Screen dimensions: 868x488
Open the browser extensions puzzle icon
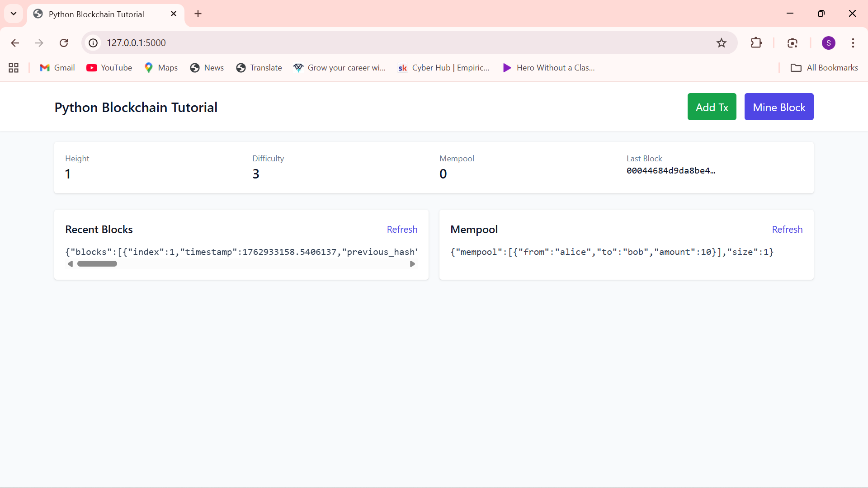coord(756,43)
